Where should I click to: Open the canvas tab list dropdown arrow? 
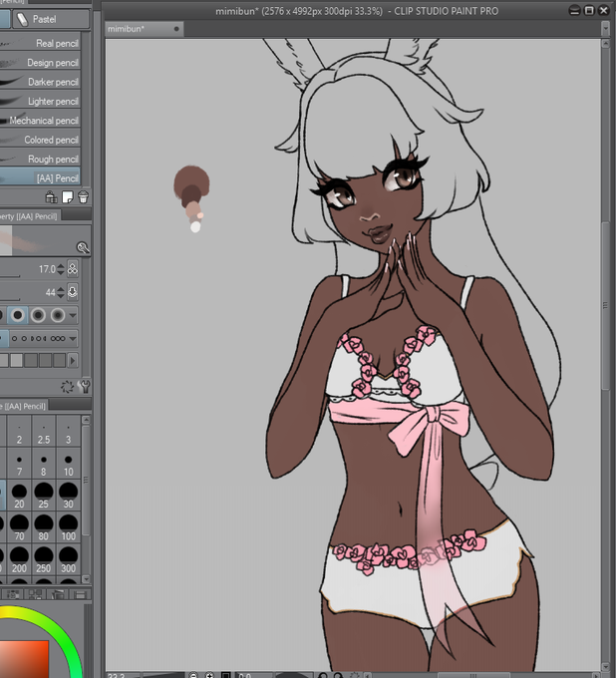(x=605, y=29)
